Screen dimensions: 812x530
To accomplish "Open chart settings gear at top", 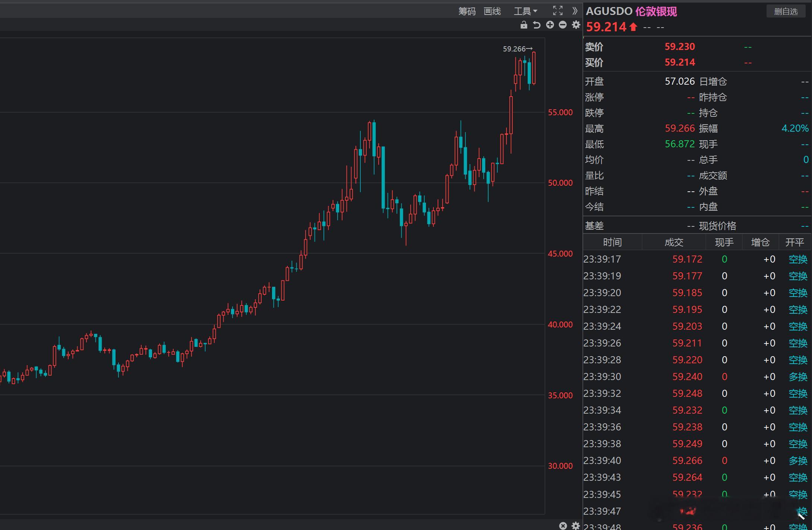I will click(576, 25).
